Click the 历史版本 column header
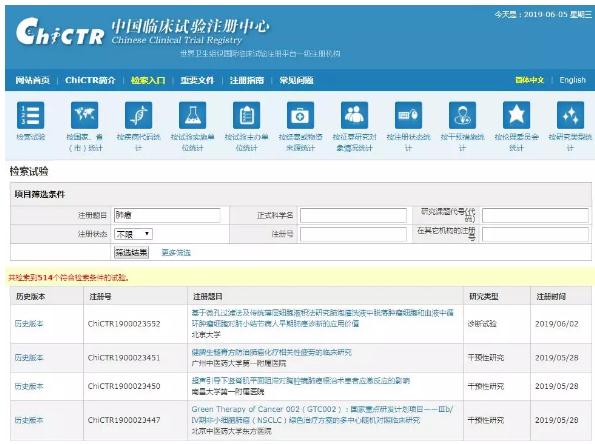Viewport: 595px width, 444px height. point(31,296)
